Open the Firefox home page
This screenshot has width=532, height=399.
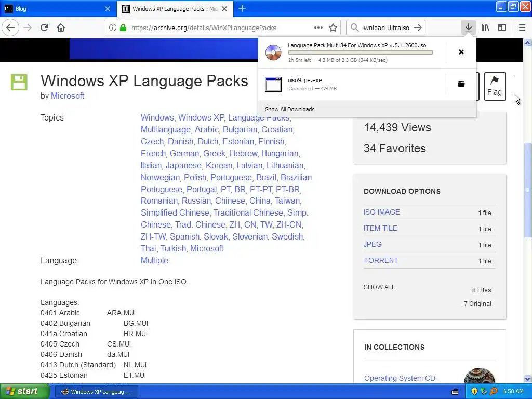(61, 28)
